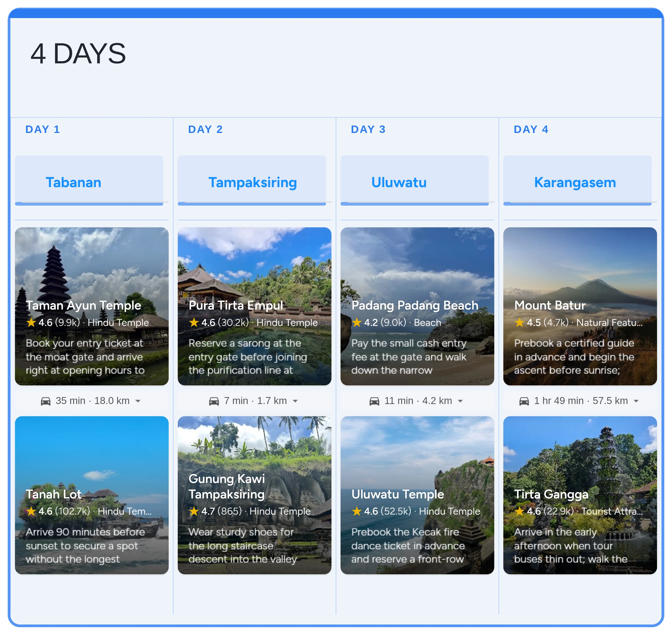Open the Tirta Gangga card
The height and width of the screenshot is (635, 672).
pos(580,495)
